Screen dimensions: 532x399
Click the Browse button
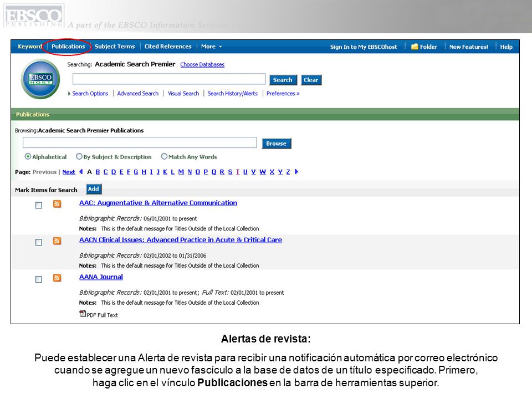coord(276,144)
